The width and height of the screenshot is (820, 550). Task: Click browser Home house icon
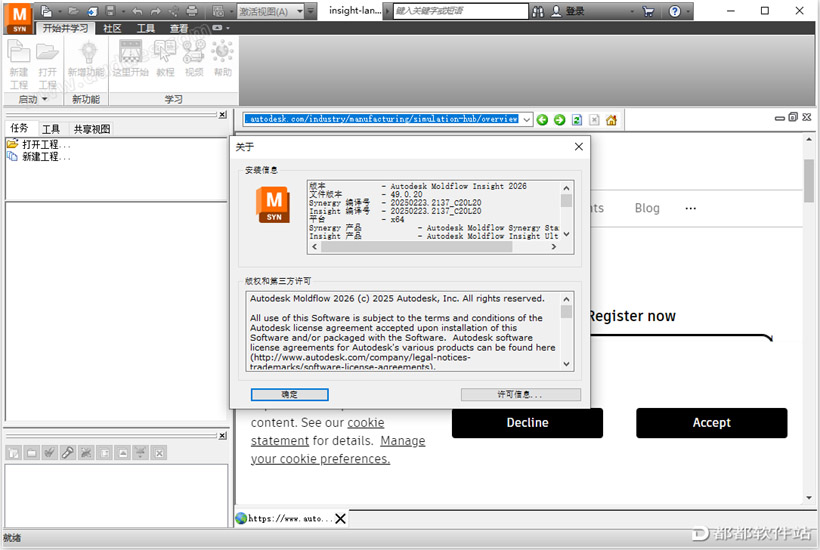[611, 120]
